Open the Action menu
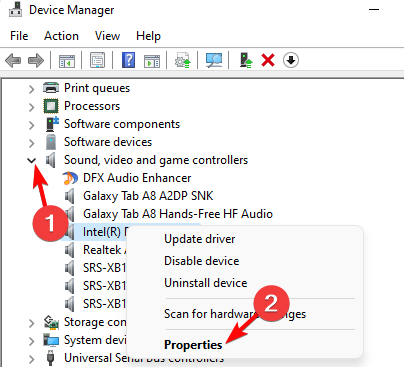 point(61,36)
